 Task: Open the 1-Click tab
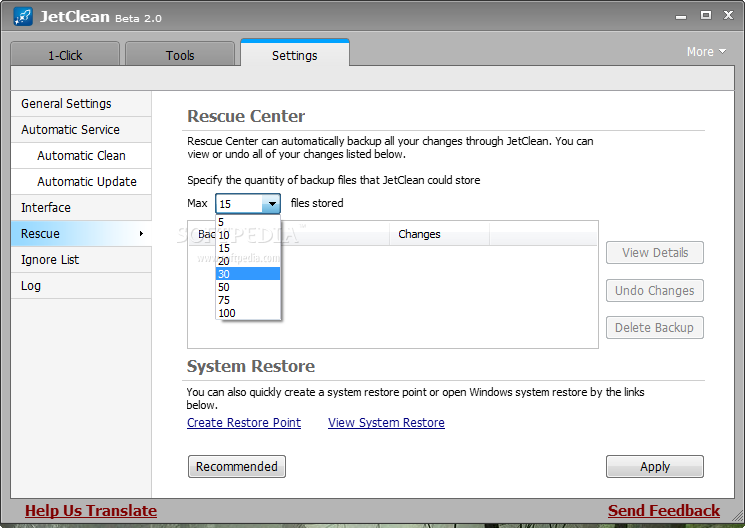[x=65, y=55]
